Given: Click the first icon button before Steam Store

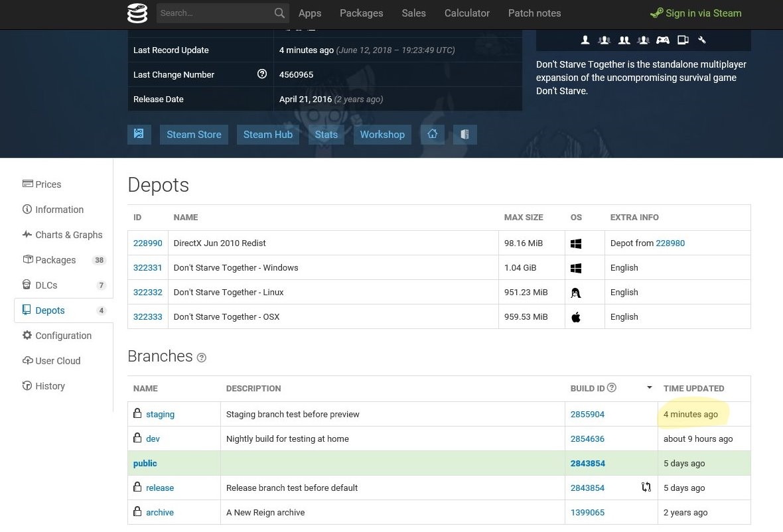Looking at the screenshot, I should click(x=139, y=134).
